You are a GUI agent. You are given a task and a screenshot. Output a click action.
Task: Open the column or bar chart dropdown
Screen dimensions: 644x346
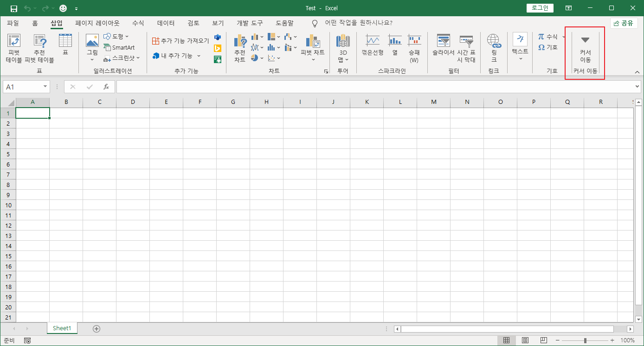point(257,37)
